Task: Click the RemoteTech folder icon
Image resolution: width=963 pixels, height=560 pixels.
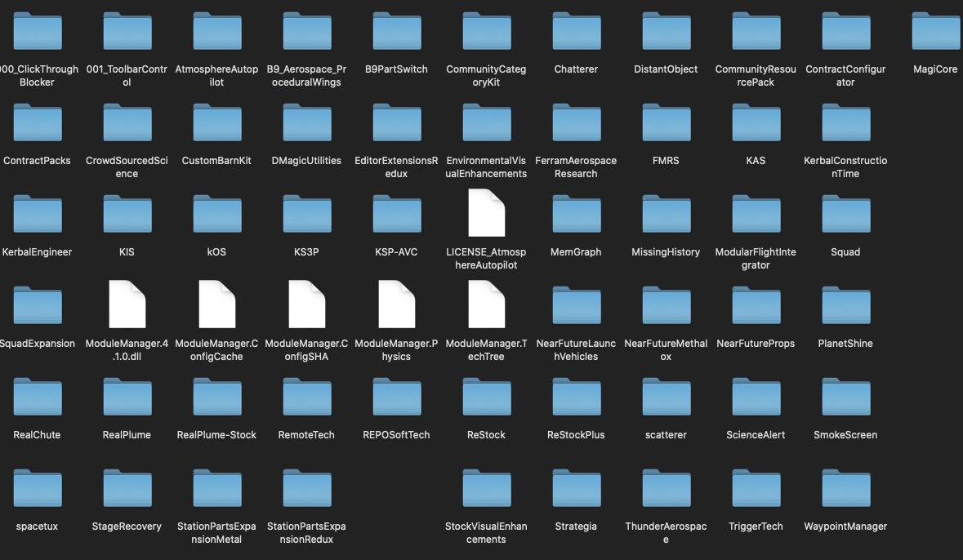Action: (x=307, y=397)
